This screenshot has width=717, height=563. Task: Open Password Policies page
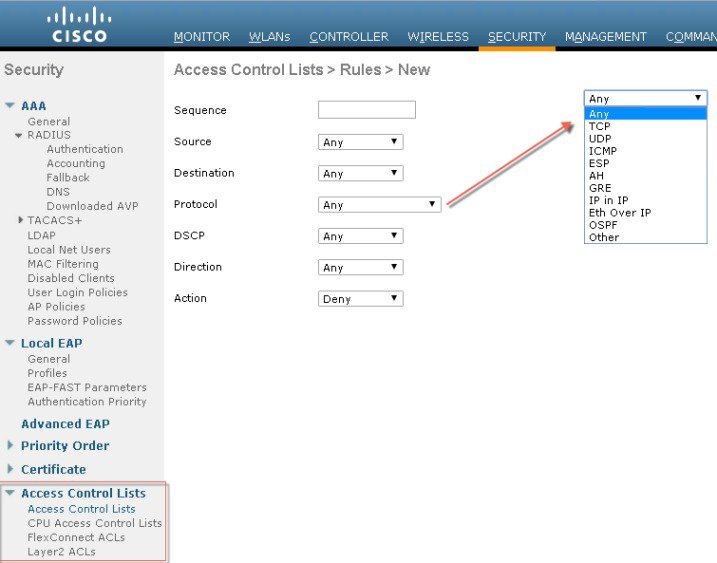point(75,321)
